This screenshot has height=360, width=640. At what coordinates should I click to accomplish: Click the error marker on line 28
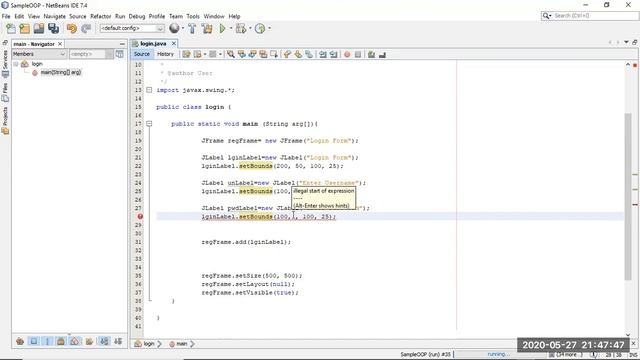pos(140,216)
